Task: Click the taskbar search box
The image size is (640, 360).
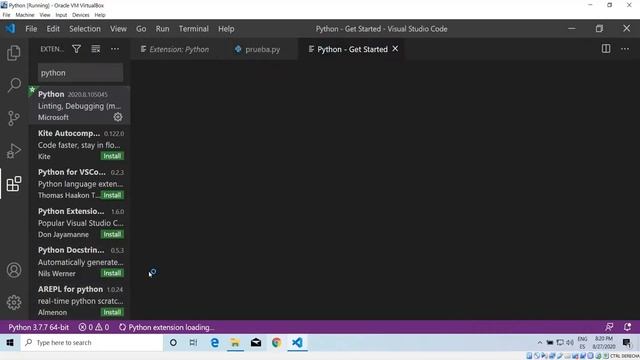Action: pyautogui.click(x=92, y=342)
